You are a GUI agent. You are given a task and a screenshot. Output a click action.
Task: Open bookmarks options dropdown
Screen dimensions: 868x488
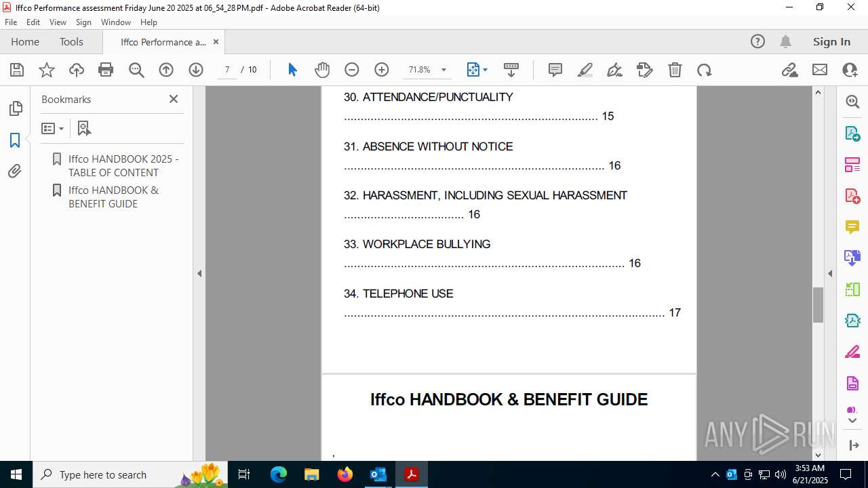pos(52,128)
